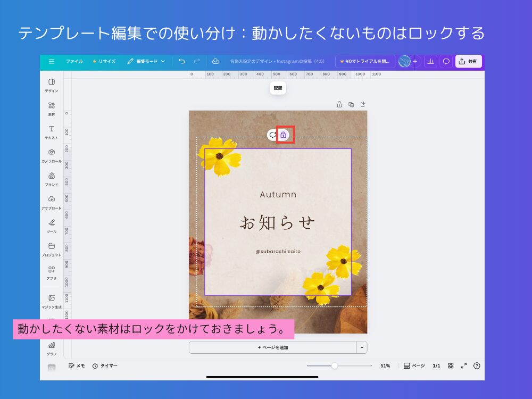
Task: Click the 共有 (Share) button
Action: tap(469, 61)
